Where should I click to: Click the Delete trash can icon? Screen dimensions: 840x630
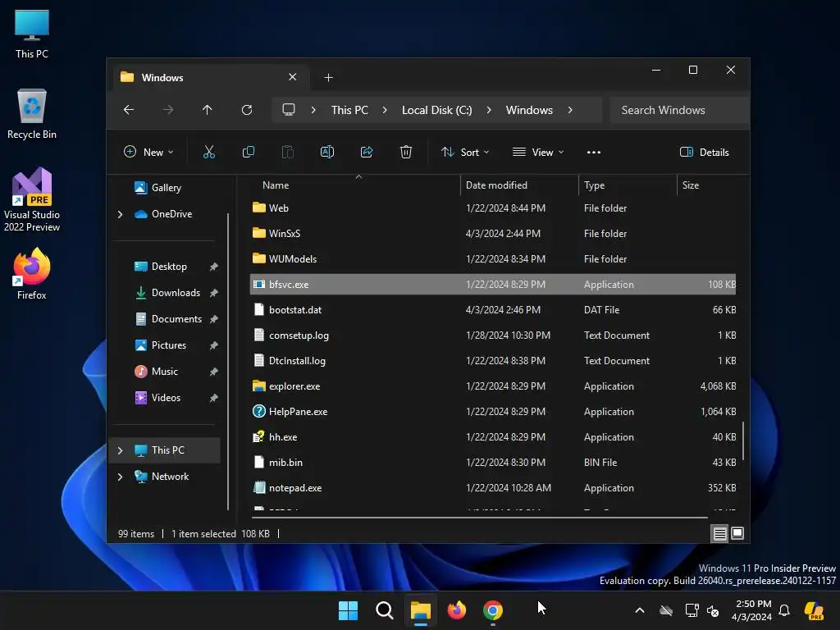[406, 152]
